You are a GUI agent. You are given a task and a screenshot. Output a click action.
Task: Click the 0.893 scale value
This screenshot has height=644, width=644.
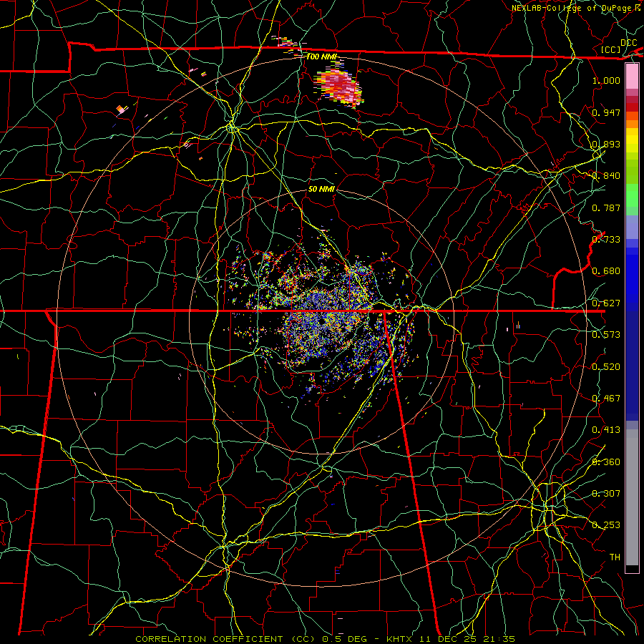click(x=606, y=144)
